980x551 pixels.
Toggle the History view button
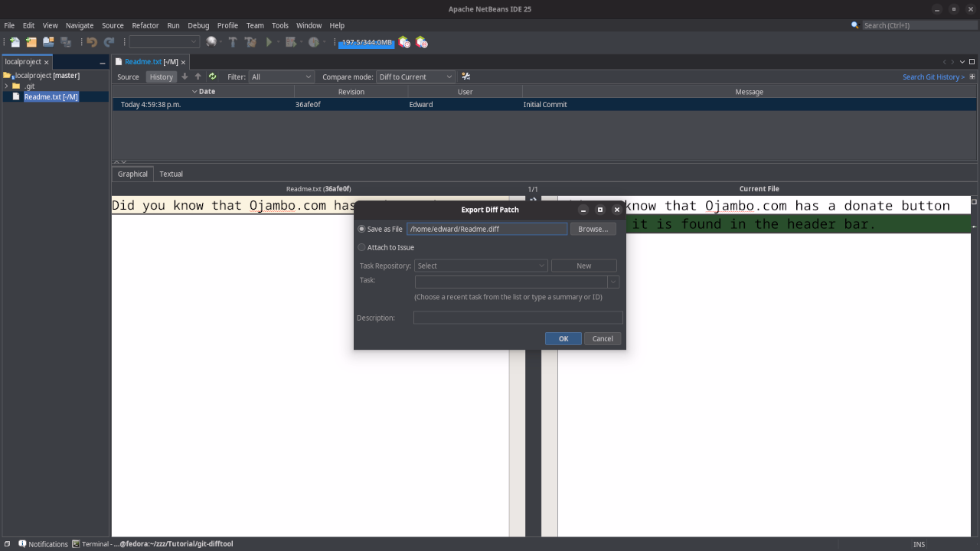(162, 77)
